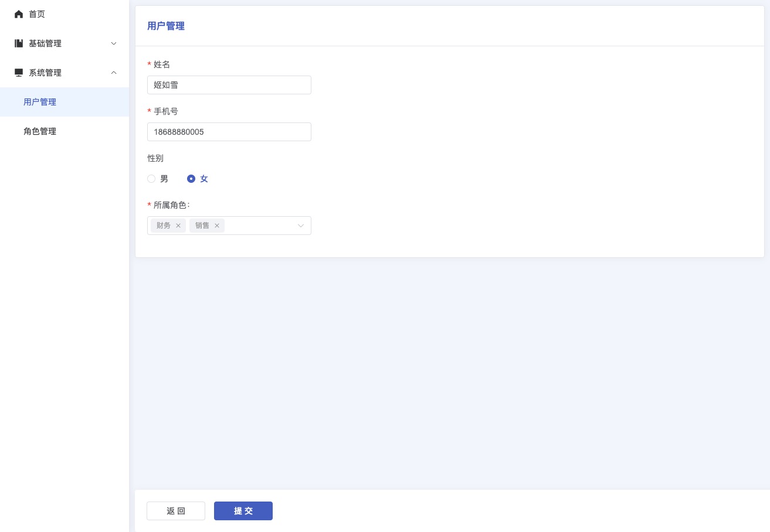The image size is (770, 532).
Task: Click the 返回 back button
Action: (x=176, y=511)
